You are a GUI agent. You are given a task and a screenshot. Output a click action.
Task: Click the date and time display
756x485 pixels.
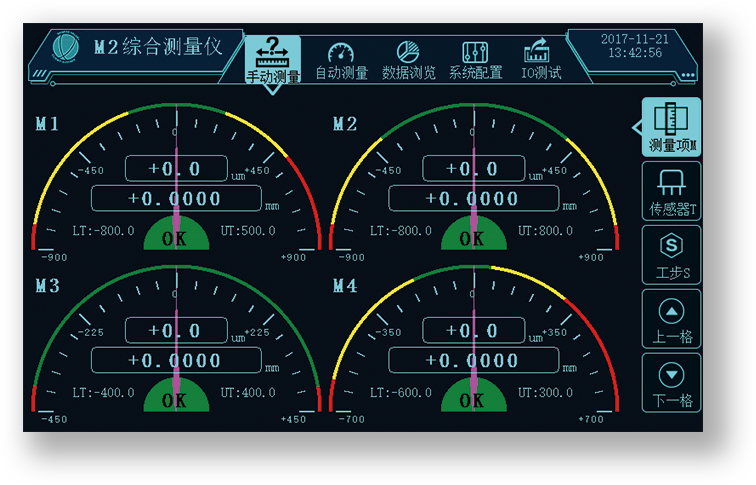634,46
